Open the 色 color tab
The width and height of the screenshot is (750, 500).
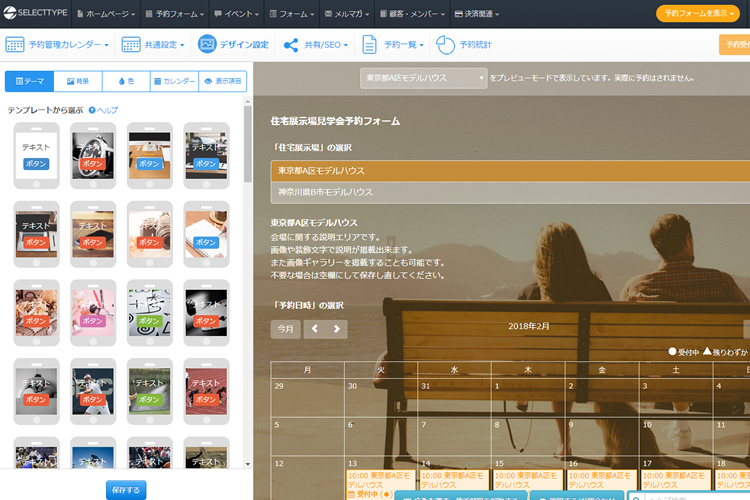pos(126,82)
